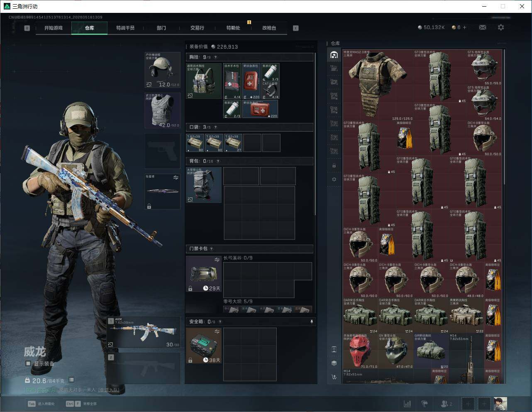Select the equipped chest rig under 胸挂
Image resolution: width=532 pixels, height=412 pixels.
[x=204, y=81]
